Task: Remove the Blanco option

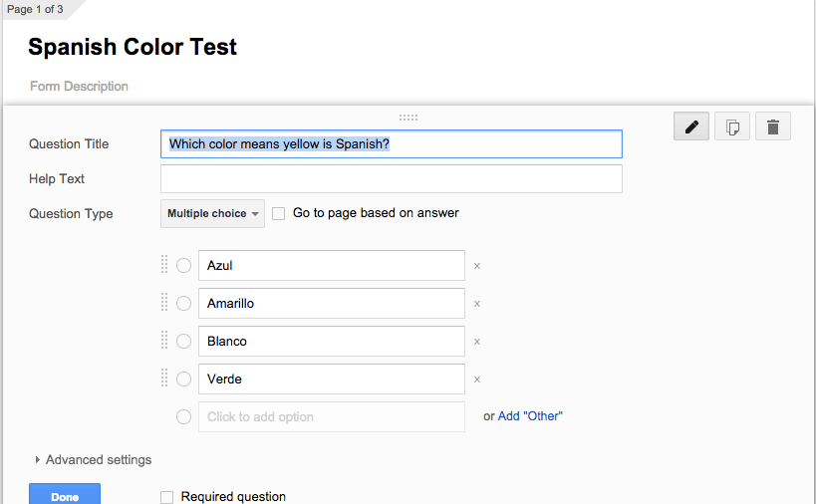Action: [x=477, y=342]
